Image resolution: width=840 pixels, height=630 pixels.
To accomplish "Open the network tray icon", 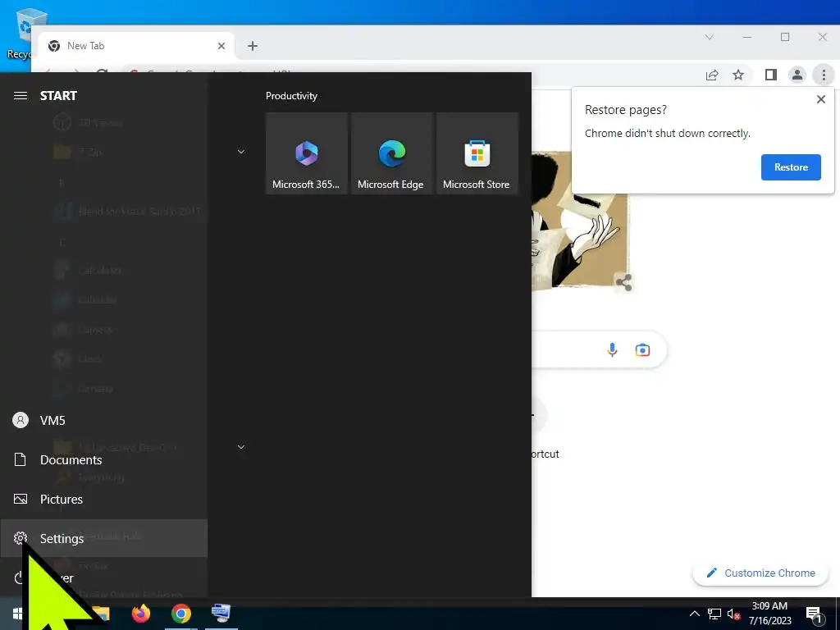I will [714, 614].
